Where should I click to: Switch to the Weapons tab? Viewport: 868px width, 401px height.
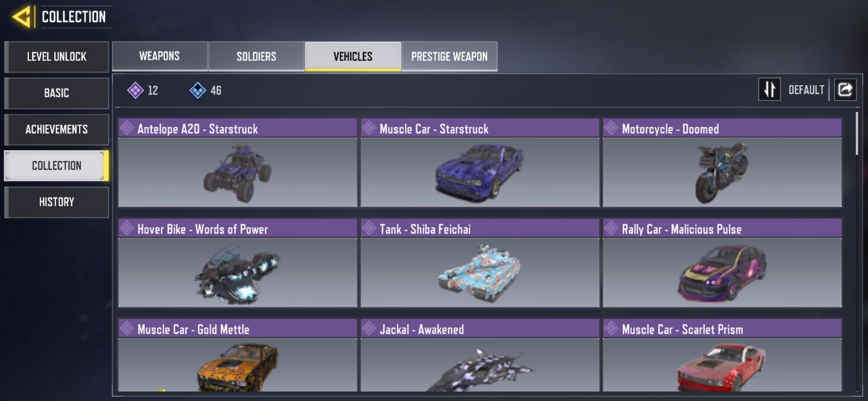click(x=160, y=56)
